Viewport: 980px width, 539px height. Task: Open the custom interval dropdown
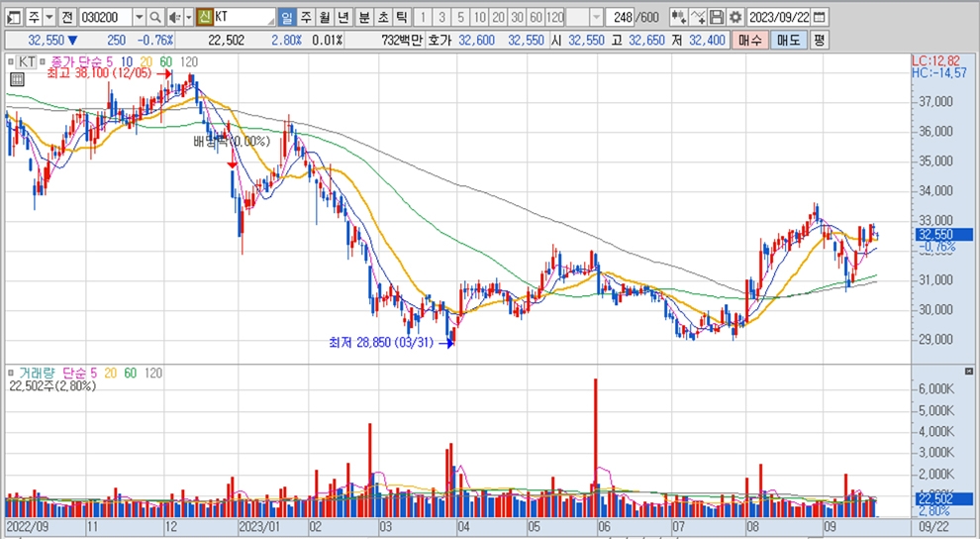pos(596,17)
